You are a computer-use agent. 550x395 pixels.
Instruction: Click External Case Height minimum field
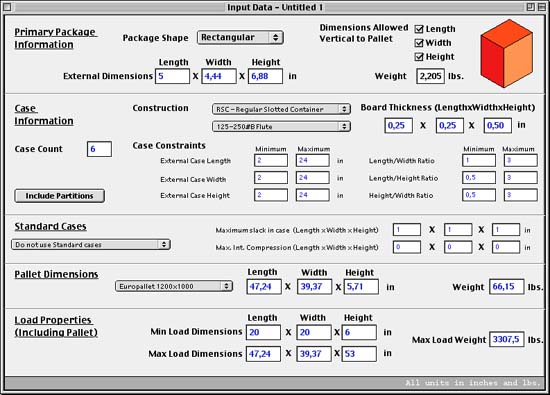271,195
